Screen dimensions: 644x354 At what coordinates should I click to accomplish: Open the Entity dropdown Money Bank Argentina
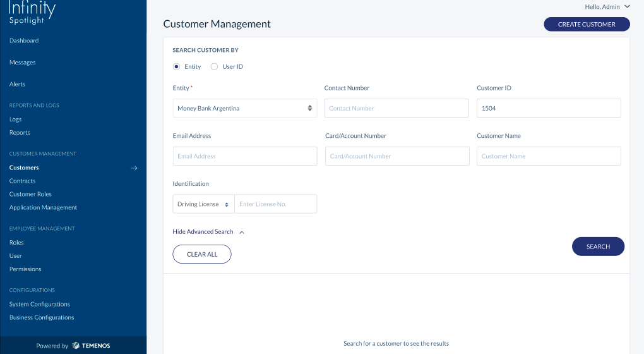(245, 108)
